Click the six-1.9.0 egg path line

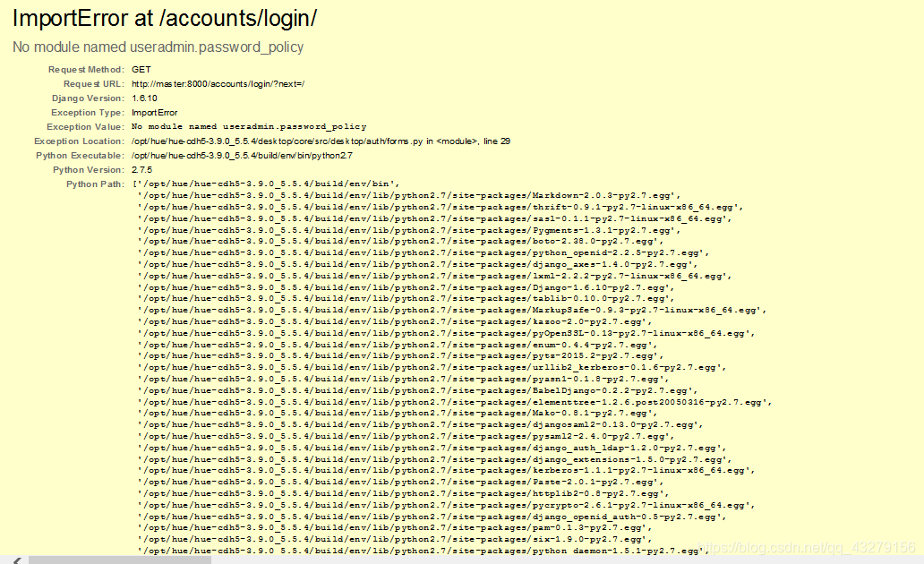[x=395, y=539]
